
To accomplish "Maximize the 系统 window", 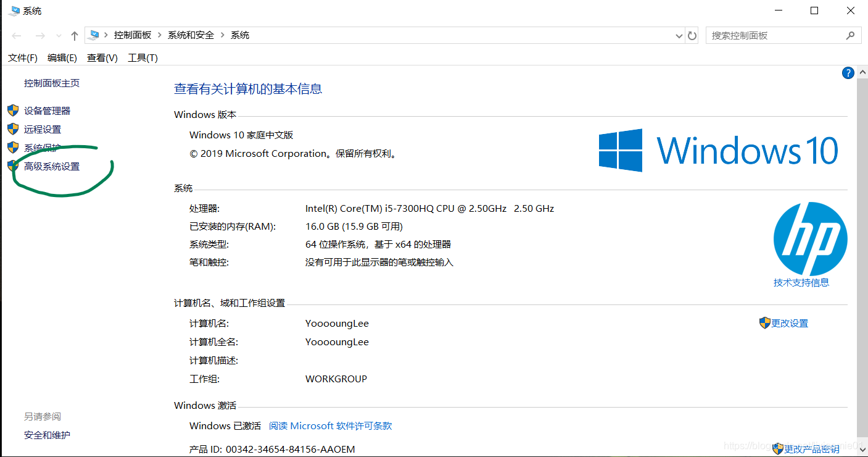I will [x=814, y=10].
